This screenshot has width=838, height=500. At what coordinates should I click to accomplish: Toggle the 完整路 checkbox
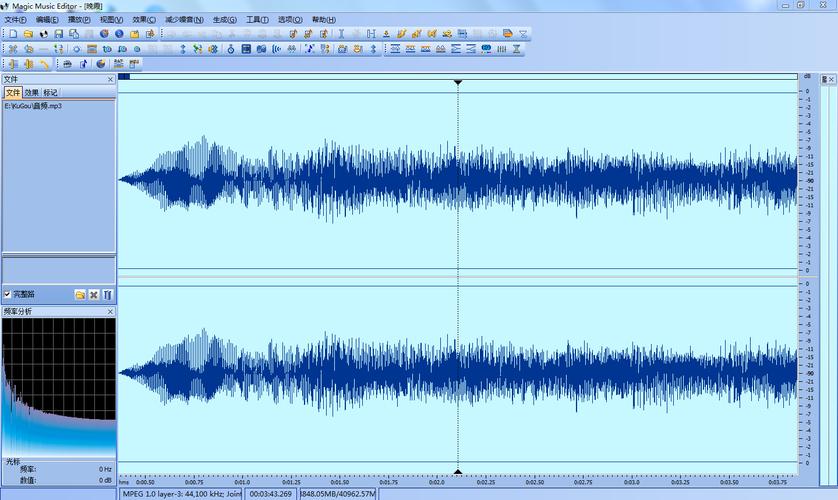pos(7,294)
